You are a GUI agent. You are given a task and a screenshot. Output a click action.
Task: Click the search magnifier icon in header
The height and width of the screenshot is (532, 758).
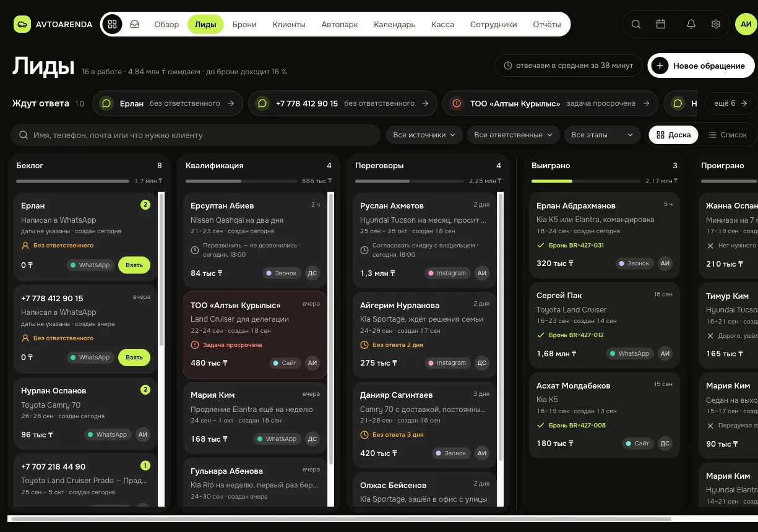(x=636, y=24)
